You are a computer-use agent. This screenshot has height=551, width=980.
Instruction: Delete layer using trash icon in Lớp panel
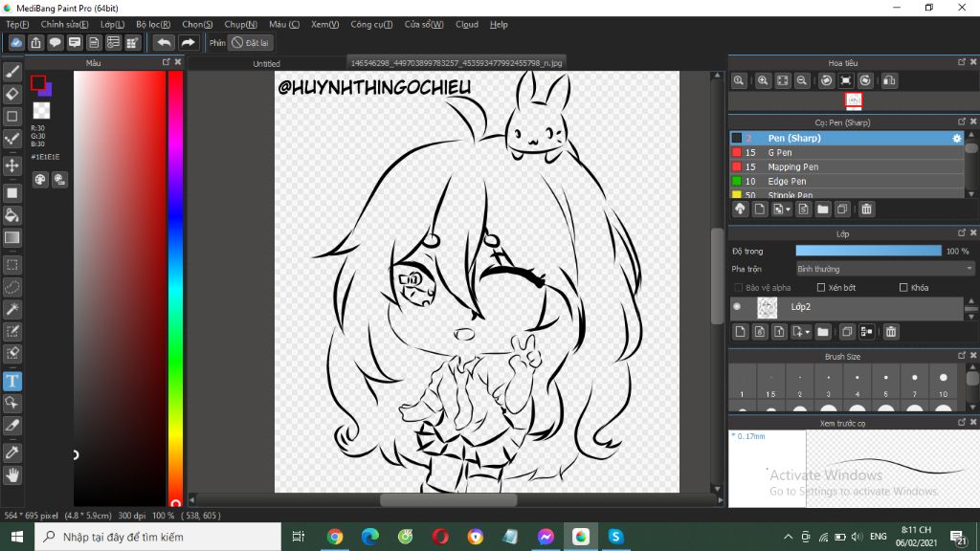pos(891,332)
